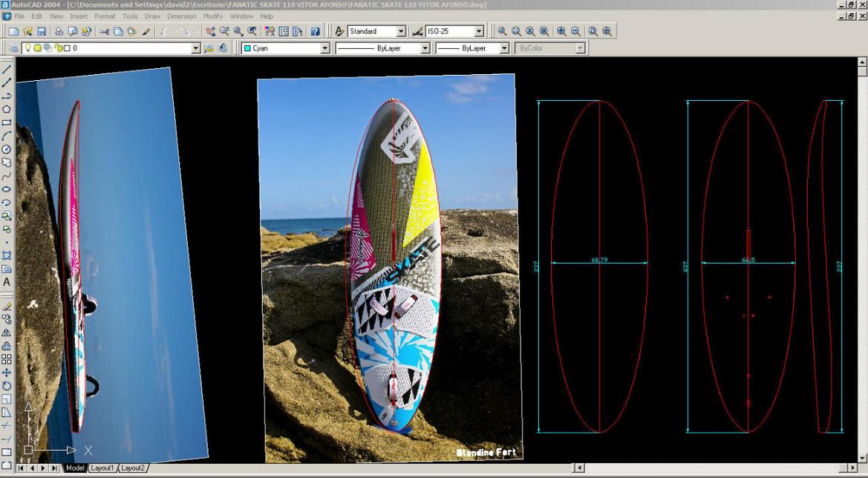The height and width of the screenshot is (478, 868).
Task: Open the Modify menu
Action: click(x=213, y=16)
